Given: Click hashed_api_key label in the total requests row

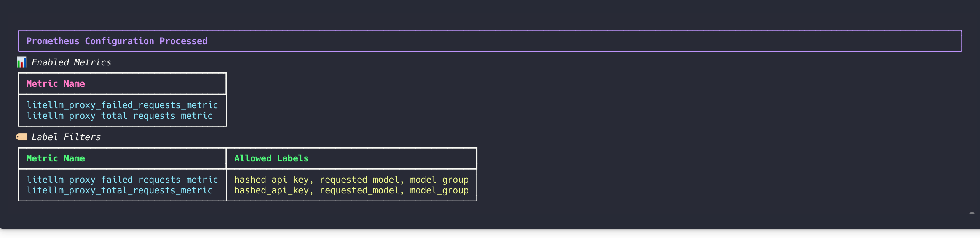Looking at the screenshot, I should (271, 190).
